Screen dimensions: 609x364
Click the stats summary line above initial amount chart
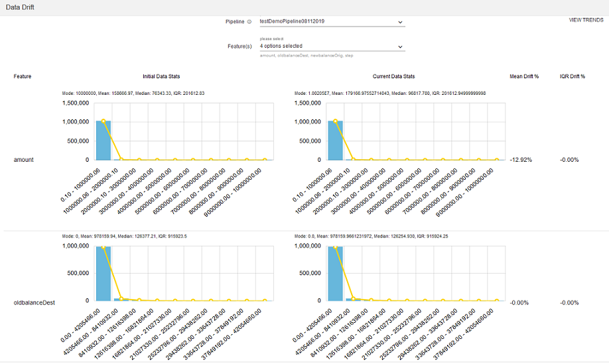tap(133, 93)
